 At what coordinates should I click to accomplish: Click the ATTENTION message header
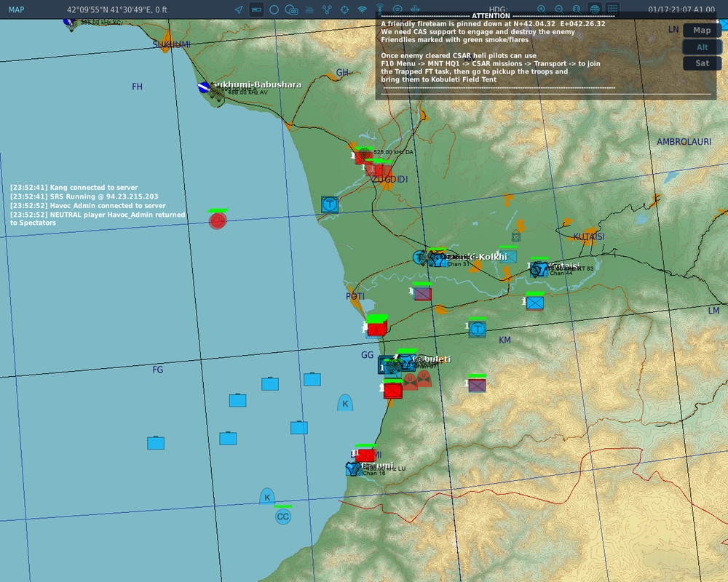coord(491,16)
